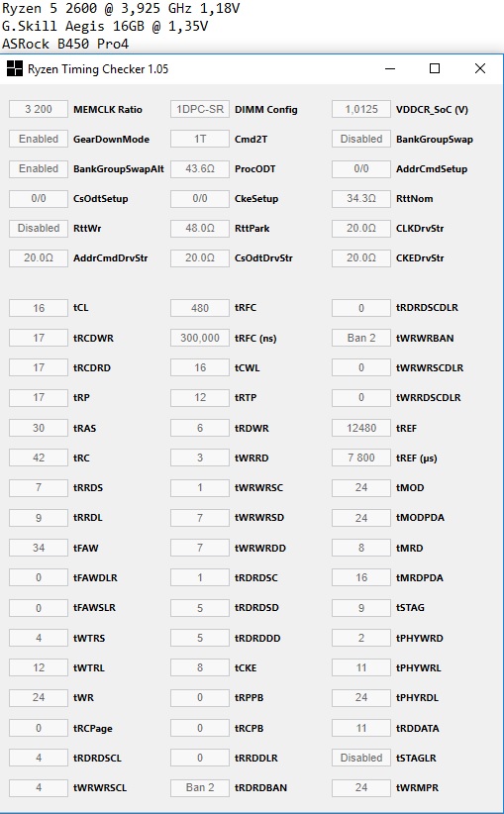Click the tWRMPR value field

(361, 787)
